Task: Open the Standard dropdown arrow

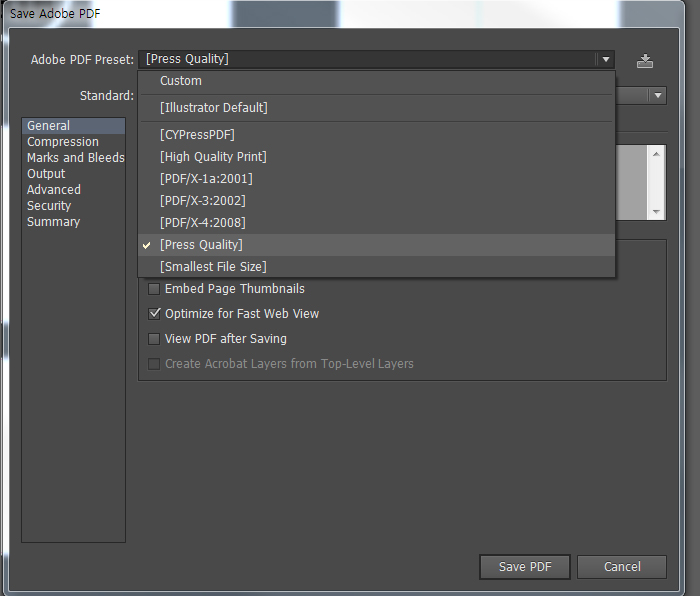Action: coord(658,96)
